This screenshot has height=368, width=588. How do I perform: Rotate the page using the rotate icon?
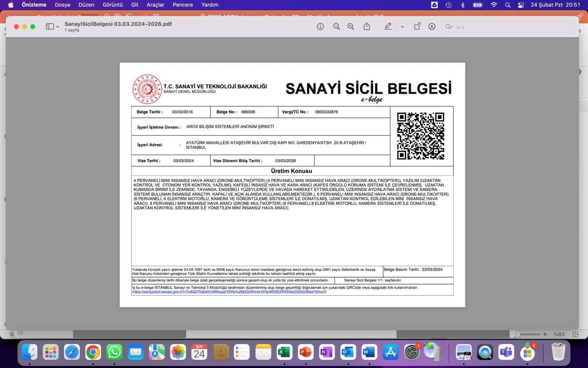(x=417, y=27)
